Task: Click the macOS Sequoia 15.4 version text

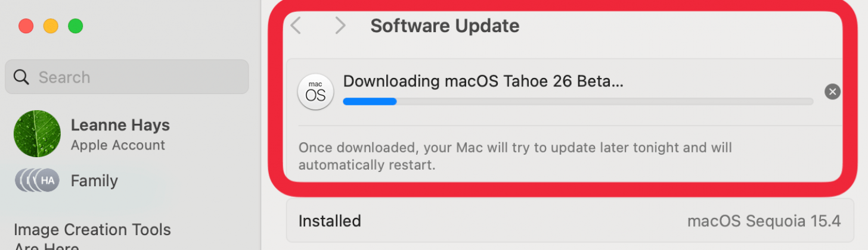Action: (764, 221)
